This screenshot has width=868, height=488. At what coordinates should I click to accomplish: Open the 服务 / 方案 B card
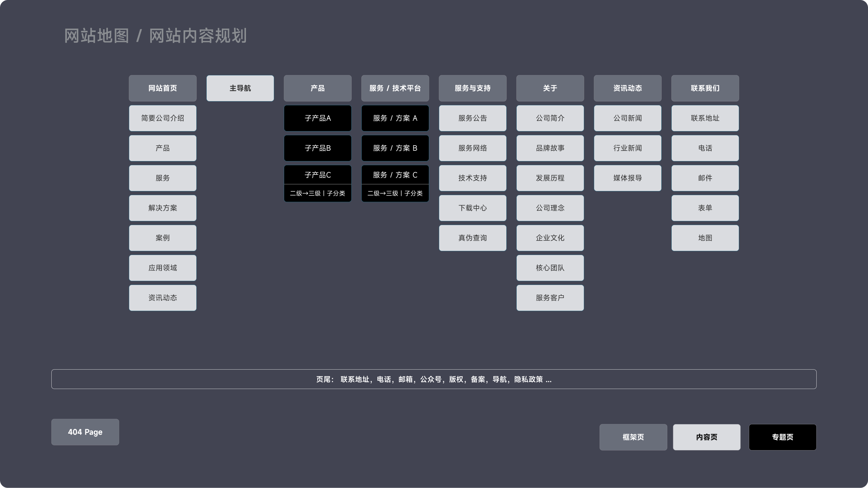(x=395, y=148)
